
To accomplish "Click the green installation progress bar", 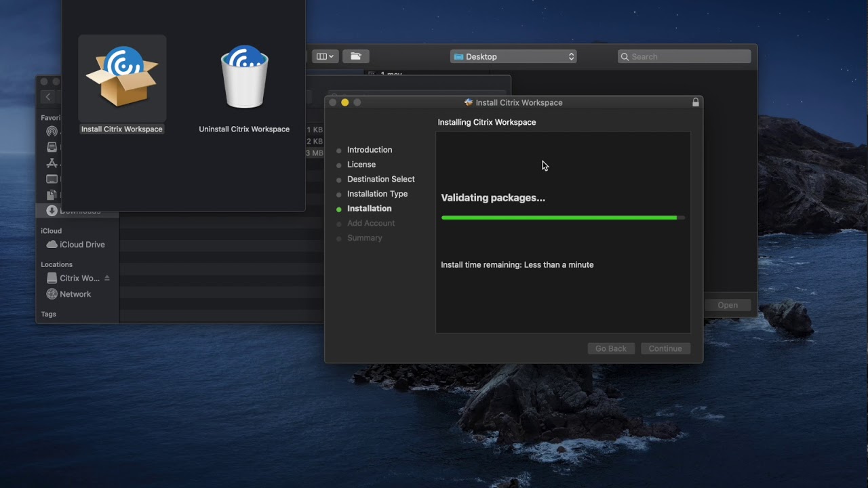I will 563,218.
